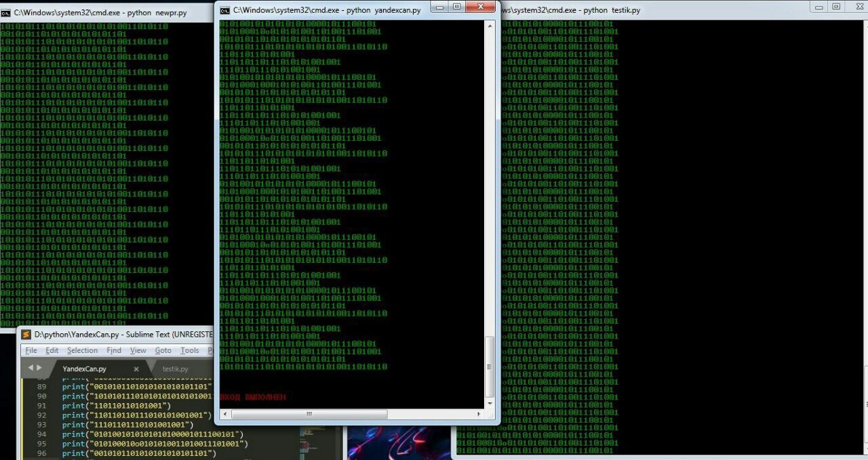Close the yandexcan.py cmd window
868x460 pixels.
pyautogui.click(x=480, y=7)
